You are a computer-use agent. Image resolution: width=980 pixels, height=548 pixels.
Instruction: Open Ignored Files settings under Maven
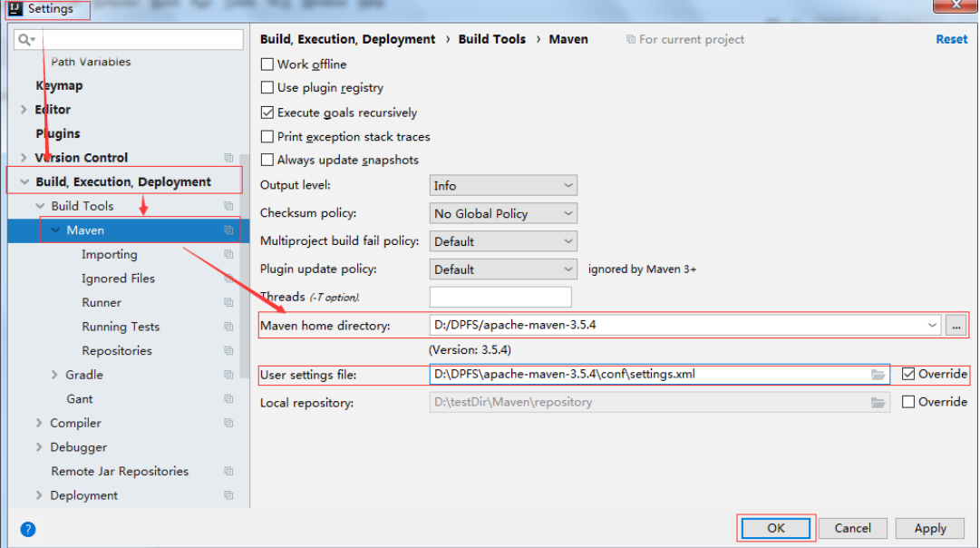point(118,279)
